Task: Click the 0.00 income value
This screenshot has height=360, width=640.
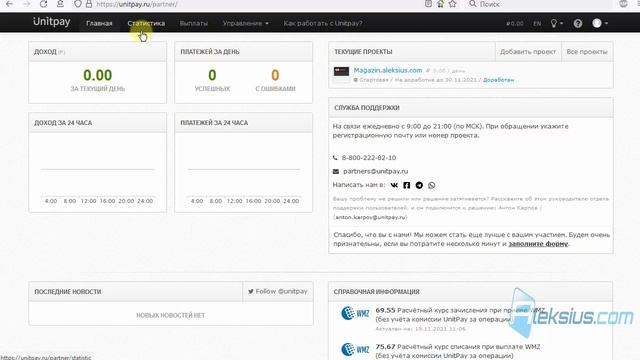Action: point(98,75)
